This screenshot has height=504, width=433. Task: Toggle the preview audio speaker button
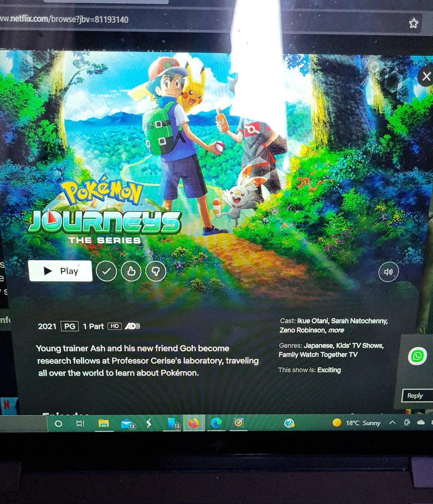(388, 272)
